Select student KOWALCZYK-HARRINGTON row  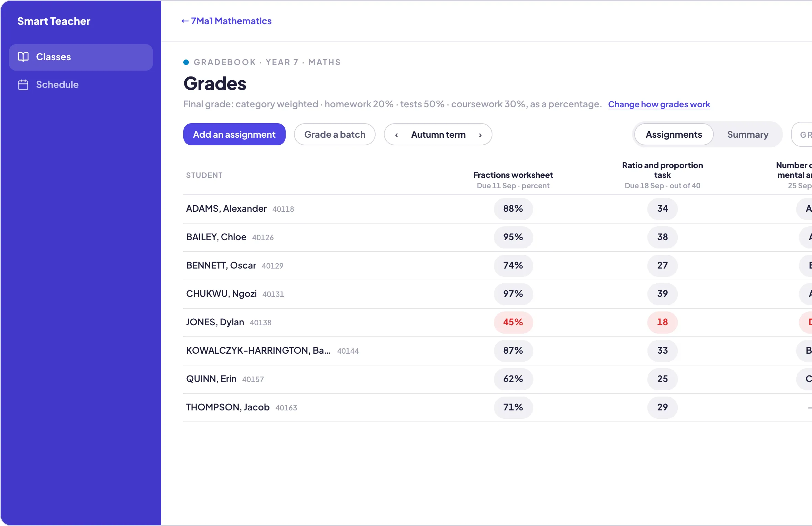[x=498, y=351]
